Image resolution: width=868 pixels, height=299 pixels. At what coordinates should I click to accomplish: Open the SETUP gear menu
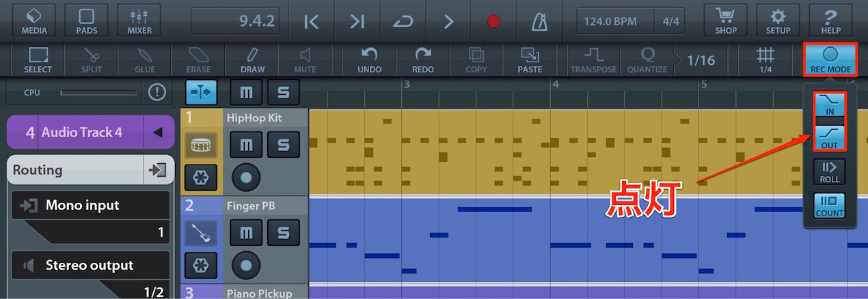778,20
